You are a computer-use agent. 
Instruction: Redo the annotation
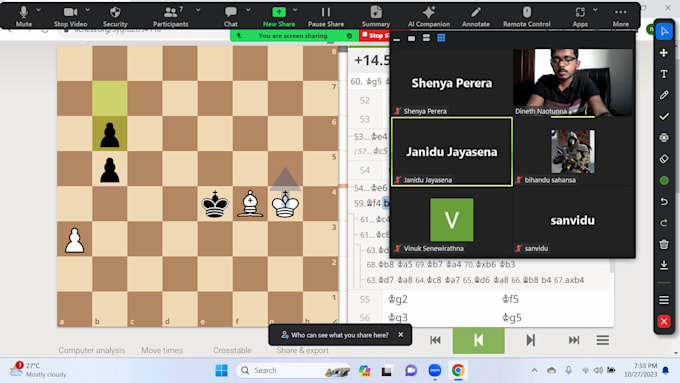pos(664,223)
